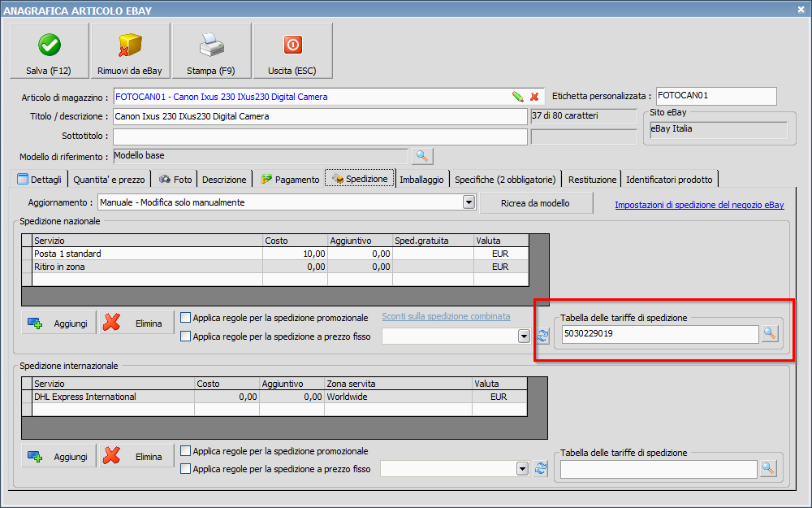Search international Tabella delle tariffe di spedizione
This screenshot has height=508, width=812.
[x=768, y=469]
